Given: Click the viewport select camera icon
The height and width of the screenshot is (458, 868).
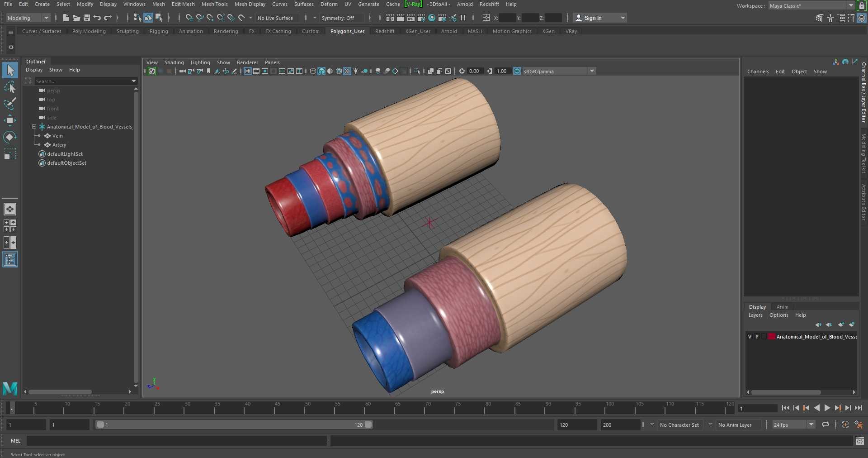Looking at the screenshot, I should (183, 71).
